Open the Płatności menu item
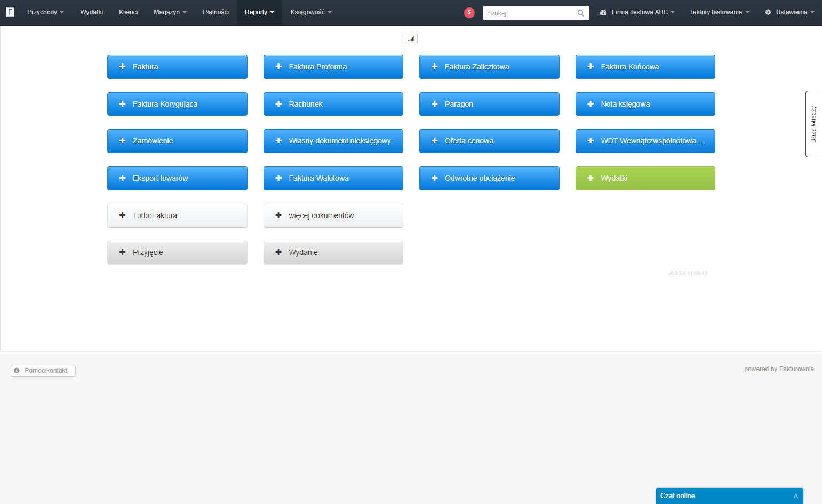The width and height of the screenshot is (822, 504). tap(216, 12)
